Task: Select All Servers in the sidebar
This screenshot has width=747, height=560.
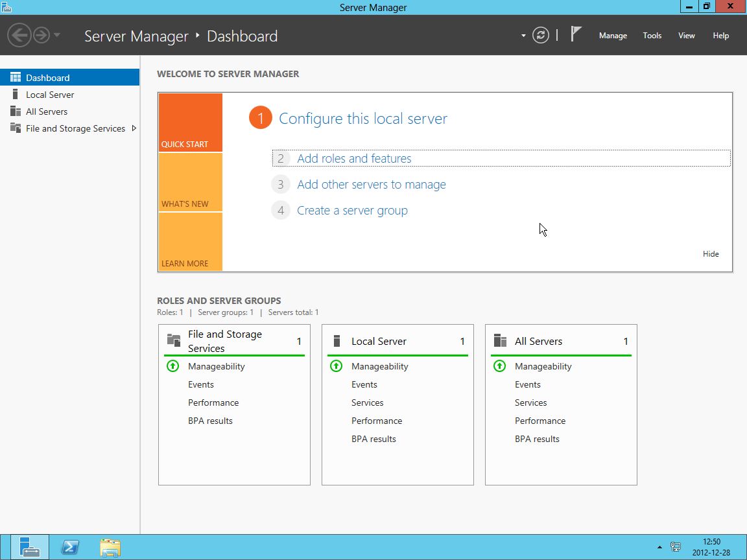Action: click(69, 111)
